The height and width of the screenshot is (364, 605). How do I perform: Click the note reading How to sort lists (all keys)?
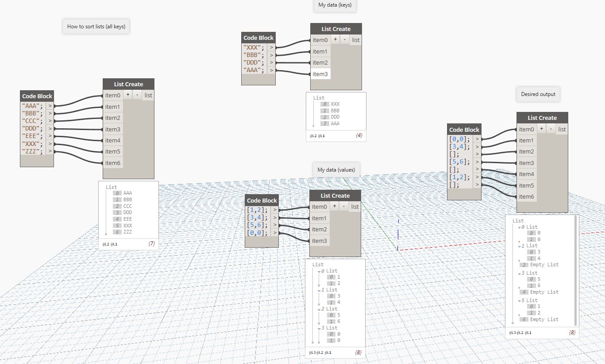click(96, 26)
